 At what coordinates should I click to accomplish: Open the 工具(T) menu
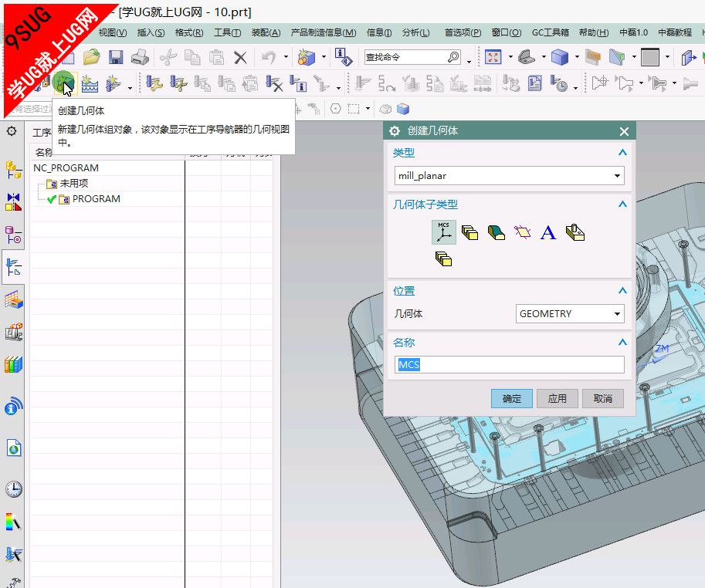(228, 32)
